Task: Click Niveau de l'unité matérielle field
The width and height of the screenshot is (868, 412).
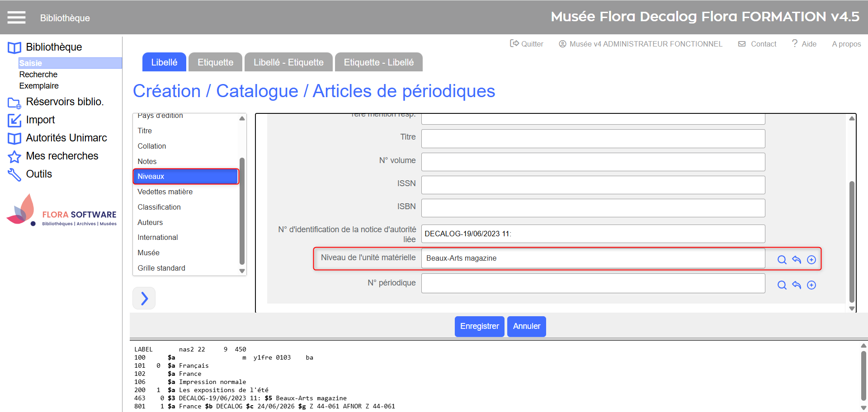Action: 593,258
